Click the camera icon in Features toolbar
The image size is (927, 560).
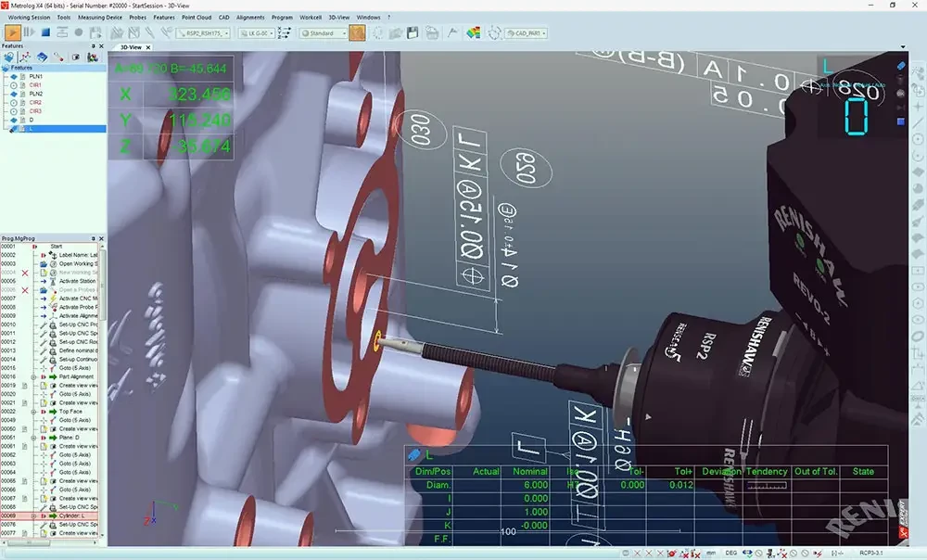pyautogui.click(x=75, y=57)
